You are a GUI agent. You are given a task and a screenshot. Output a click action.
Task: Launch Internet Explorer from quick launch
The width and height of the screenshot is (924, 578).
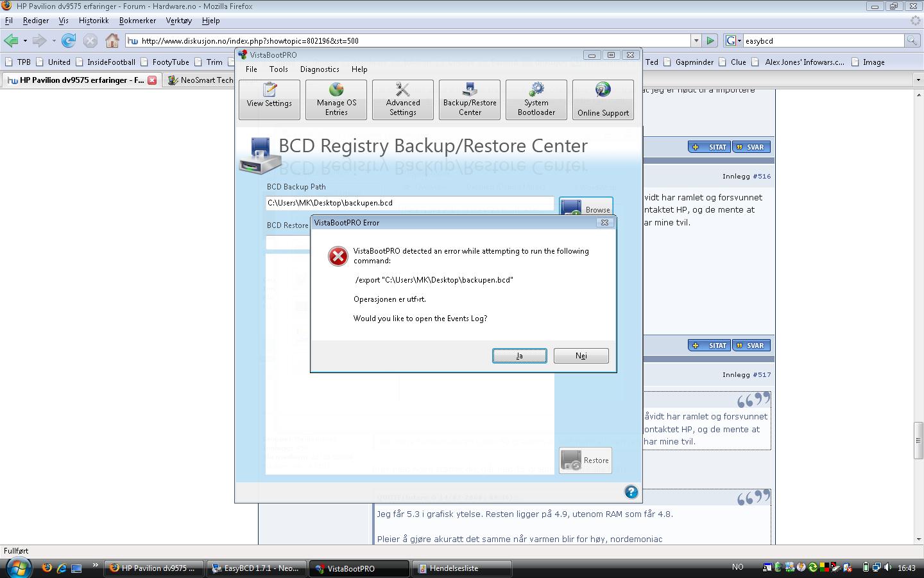pos(62,568)
